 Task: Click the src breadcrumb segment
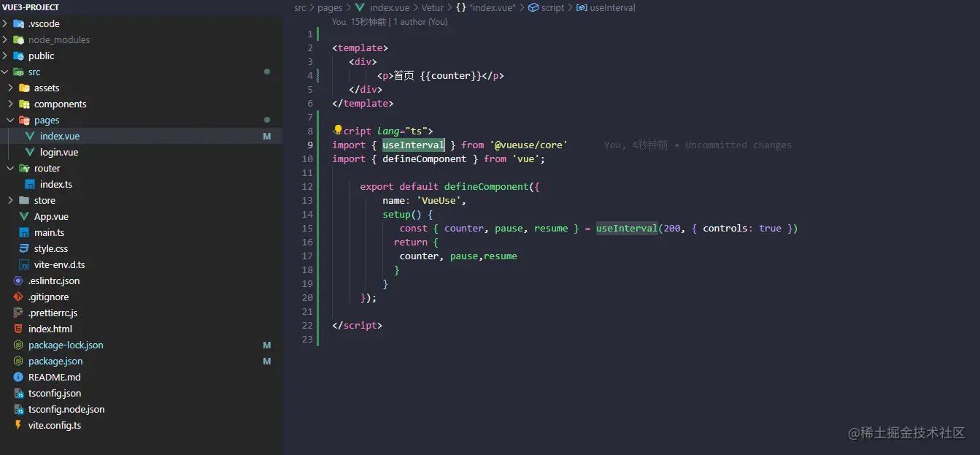[x=300, y=7]
